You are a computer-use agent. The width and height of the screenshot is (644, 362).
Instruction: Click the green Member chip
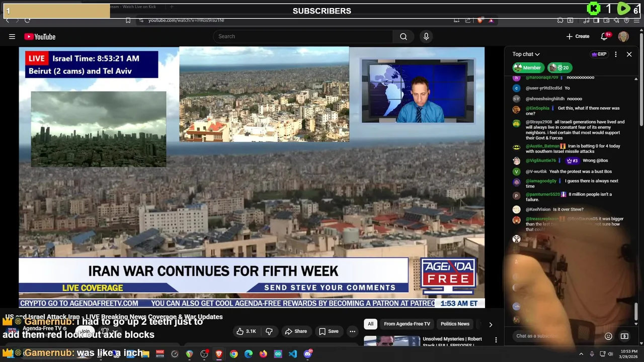(x=528, y=67)
